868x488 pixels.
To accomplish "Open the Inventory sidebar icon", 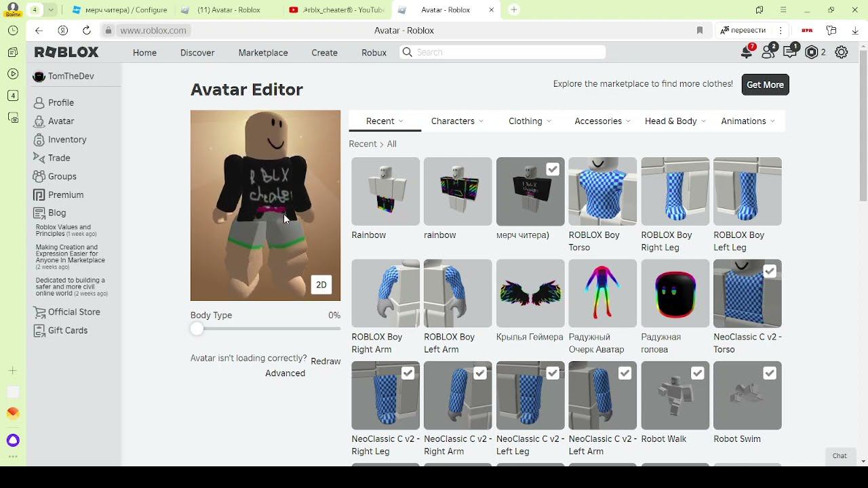I will pos(39,139).
